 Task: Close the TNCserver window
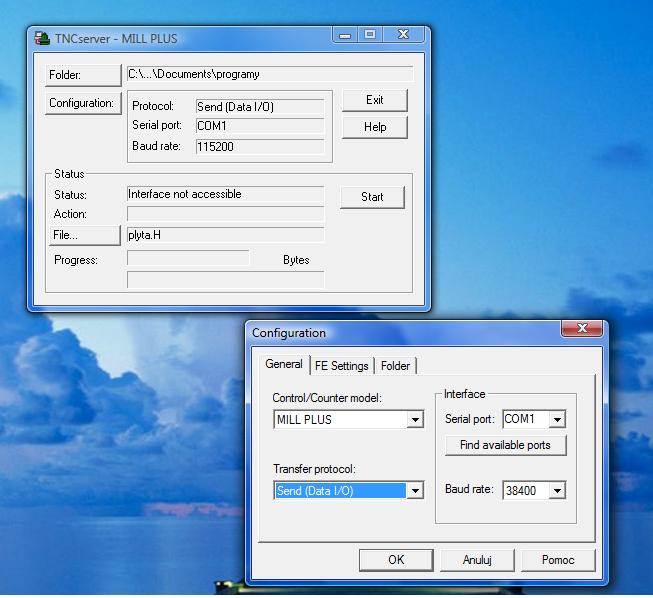403,35
